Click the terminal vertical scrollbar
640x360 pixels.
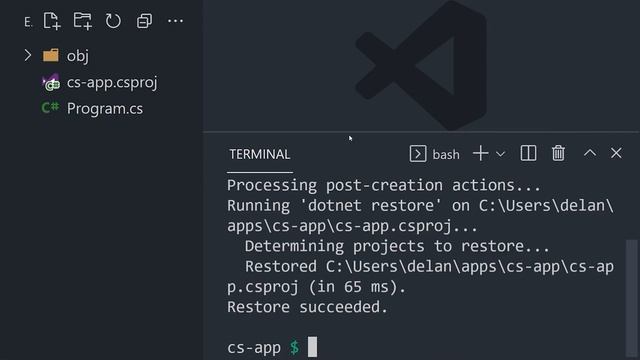(x=632, y=298)
